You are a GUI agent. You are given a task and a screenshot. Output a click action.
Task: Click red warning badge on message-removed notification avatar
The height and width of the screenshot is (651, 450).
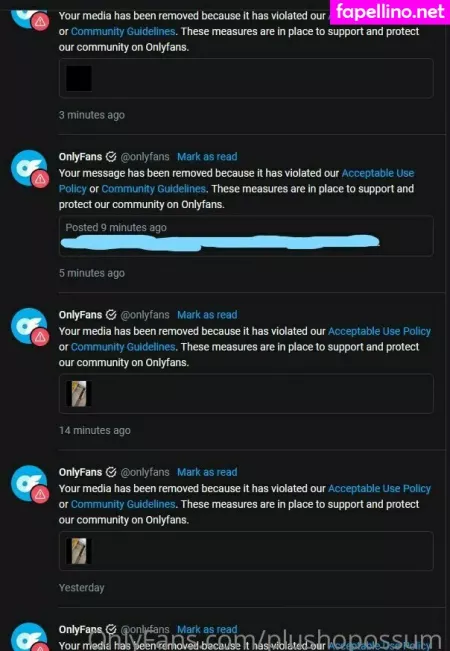[x=40, y=179]
